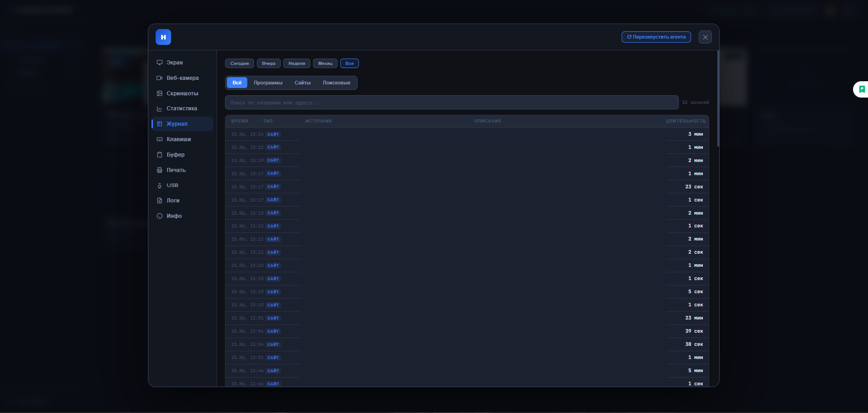868x413 pixels.
Task: Click the ОПИСАНИЕ column header
Action: (488, 121)
